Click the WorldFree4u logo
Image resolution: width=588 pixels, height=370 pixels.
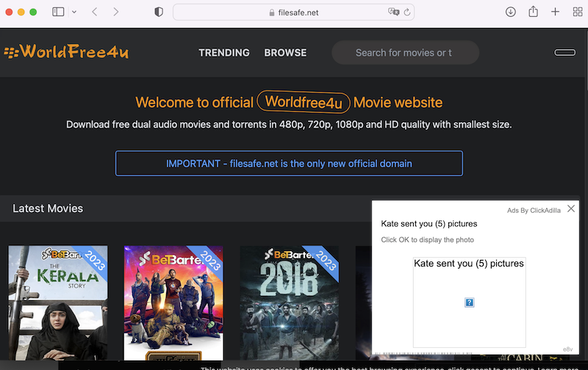pos(66,51)
